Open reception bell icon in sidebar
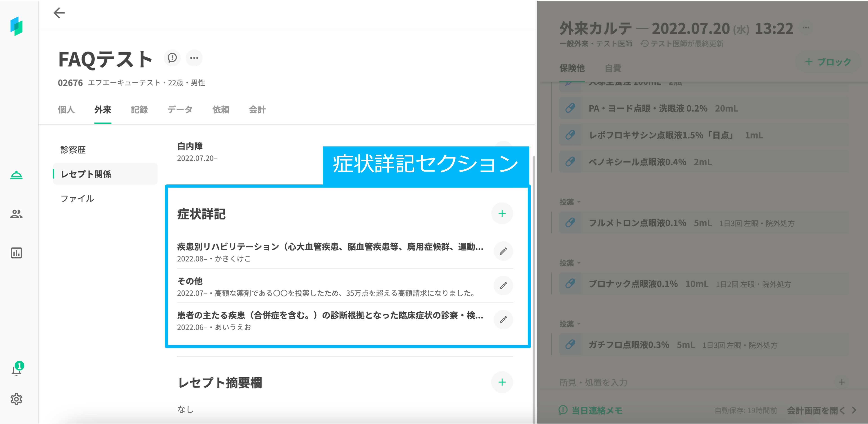 pyautogui.click(x=16, y=175)
